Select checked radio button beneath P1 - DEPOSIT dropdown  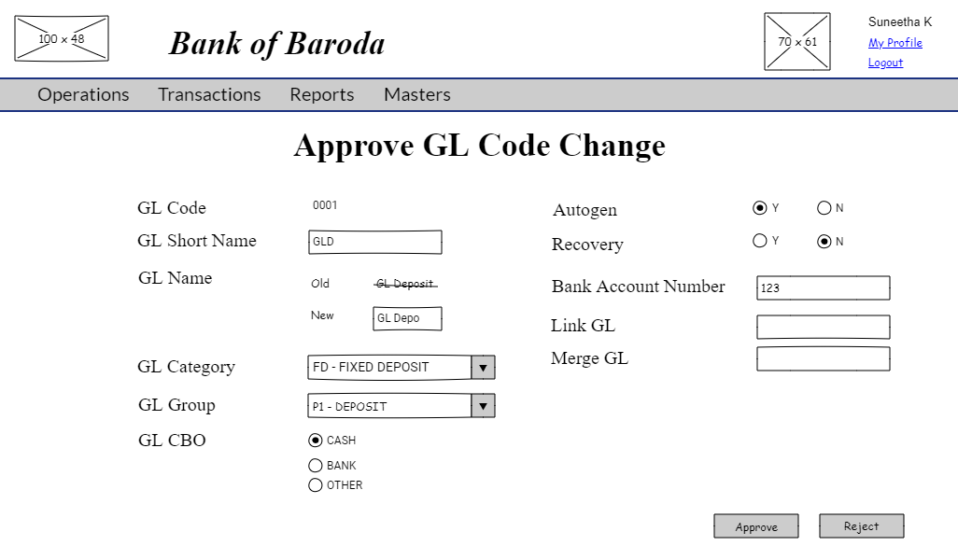click(x=316, y=441)
